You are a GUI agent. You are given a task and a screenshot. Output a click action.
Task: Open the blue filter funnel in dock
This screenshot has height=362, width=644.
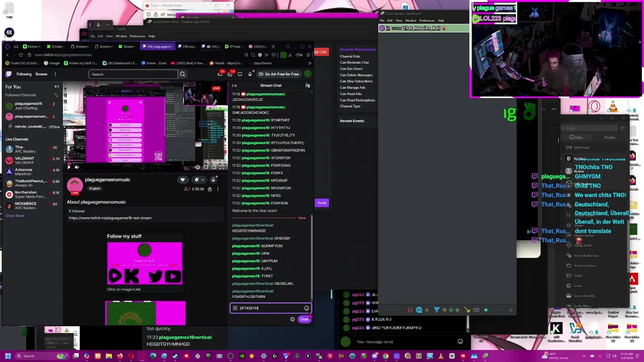pyautogui.click(x=436, y=310)
